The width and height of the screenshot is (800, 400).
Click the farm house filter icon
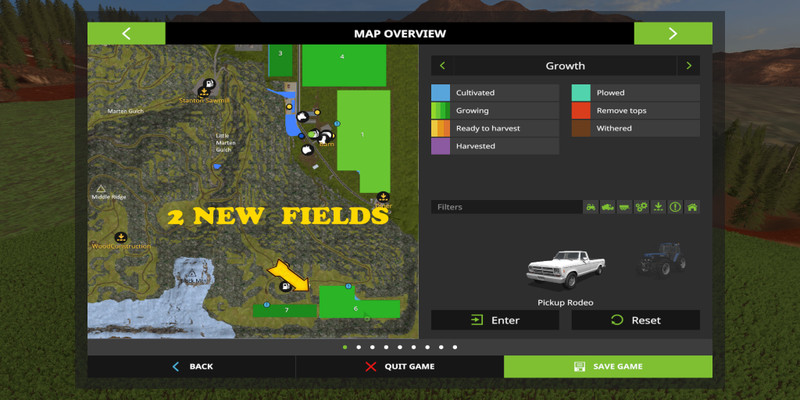[692, 207]
